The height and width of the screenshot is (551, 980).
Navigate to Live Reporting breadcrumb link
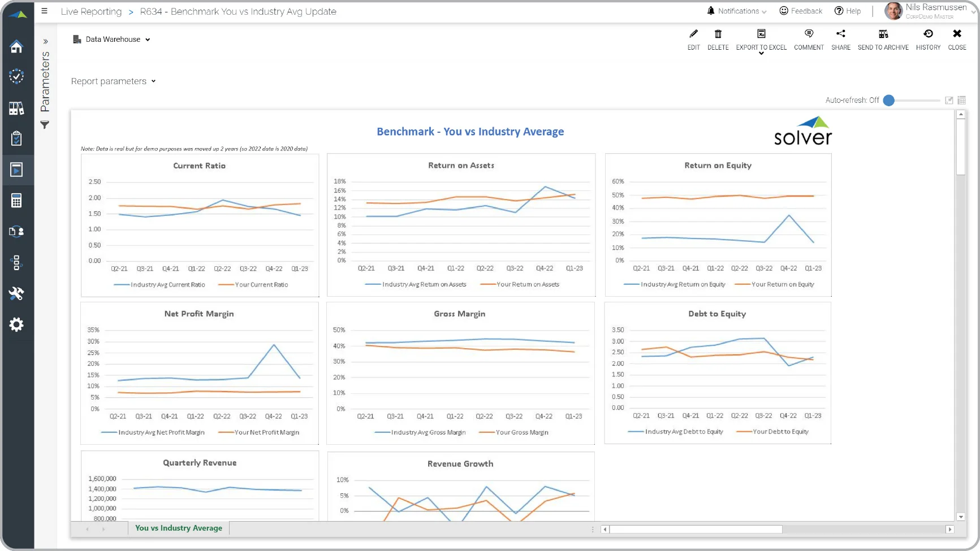[91, 11]
